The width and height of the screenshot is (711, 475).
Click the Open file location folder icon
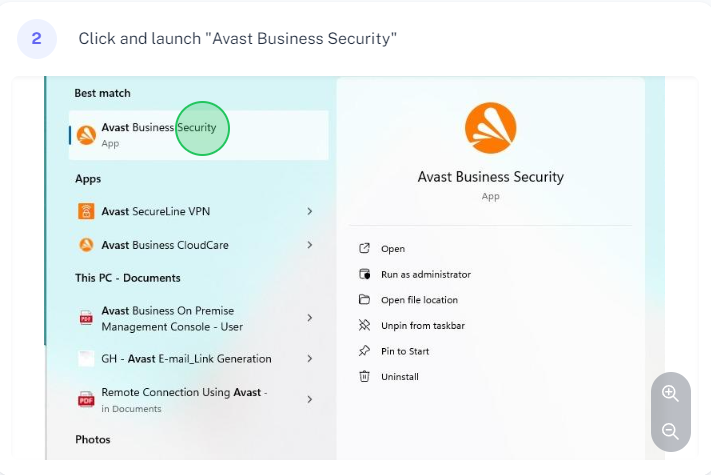click(365, 300)
